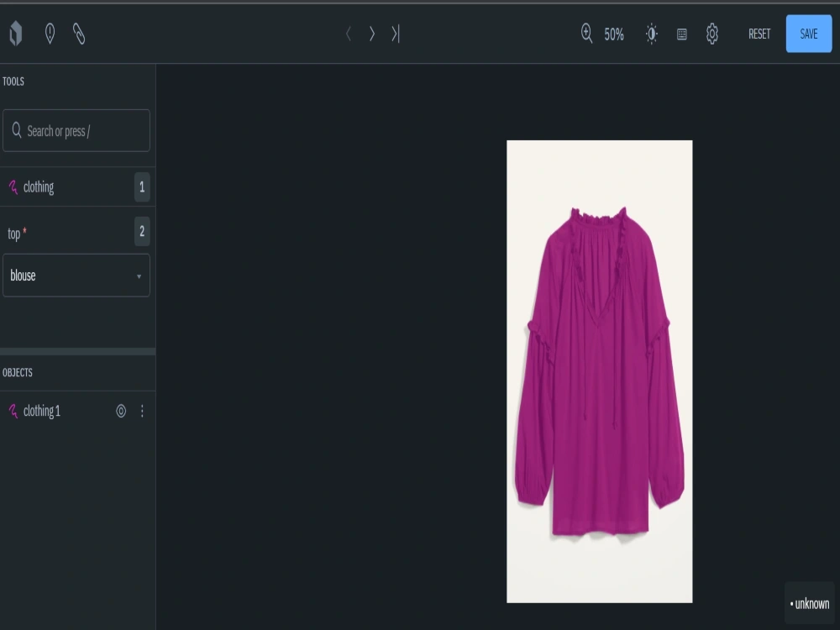Open brightness adjustment icon
Screen dimensions: 840x630
click(652, 34)
